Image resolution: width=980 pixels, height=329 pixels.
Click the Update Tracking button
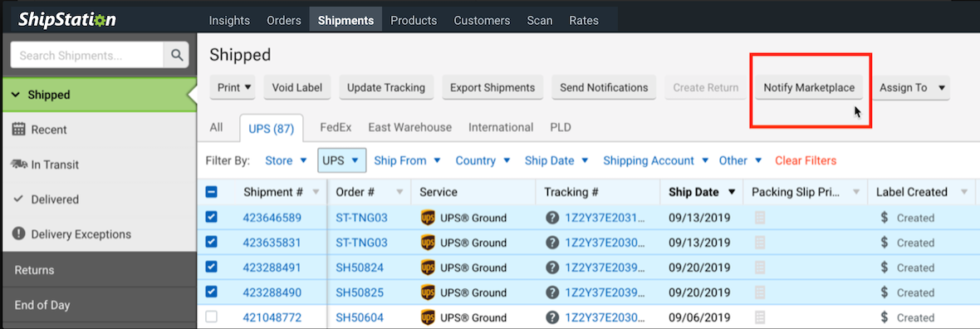click(x=386, y=87)
